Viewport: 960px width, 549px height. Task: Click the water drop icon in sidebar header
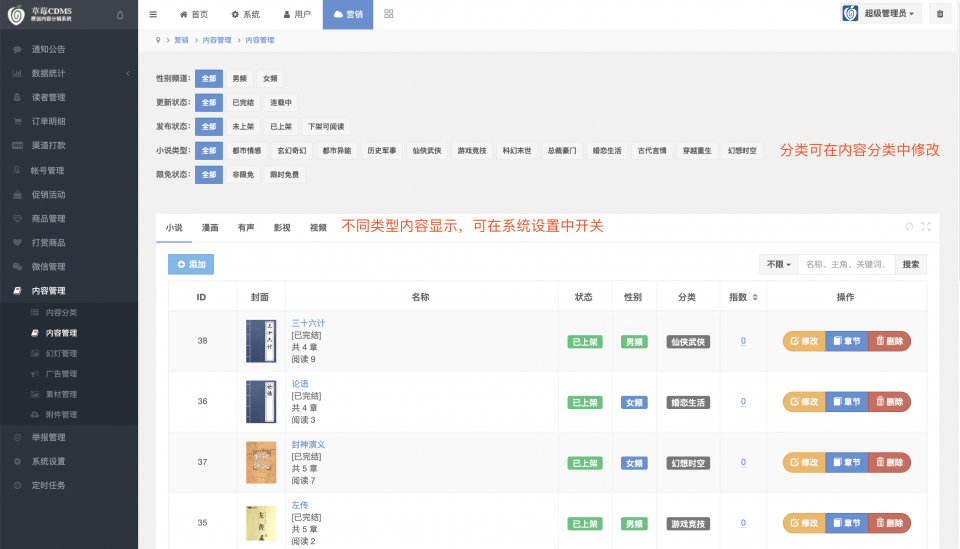pyautogui.click(x=121, y=14)
